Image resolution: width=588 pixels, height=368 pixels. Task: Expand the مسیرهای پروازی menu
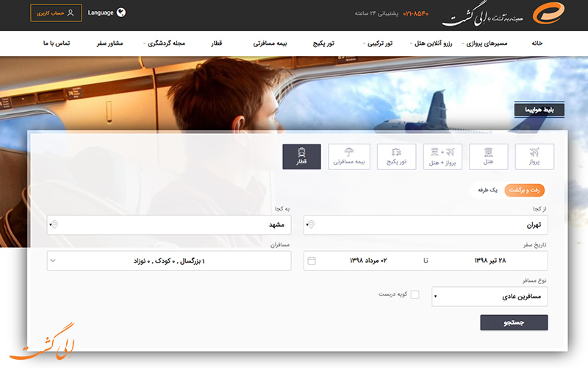(x=484, y=43)
